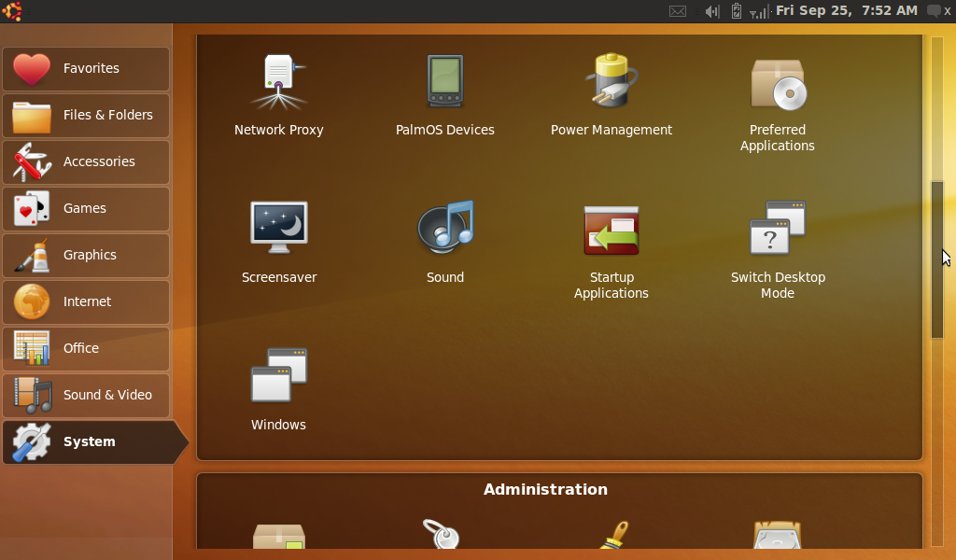Click the chat bubble session icon
This screenshot has height=560, width=956.
point(934,11)
